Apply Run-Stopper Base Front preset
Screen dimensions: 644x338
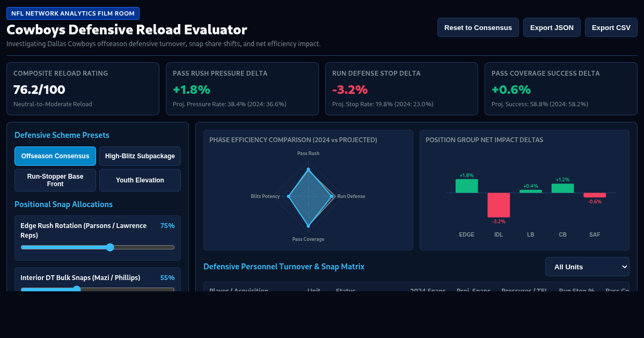tap(55, 180)
